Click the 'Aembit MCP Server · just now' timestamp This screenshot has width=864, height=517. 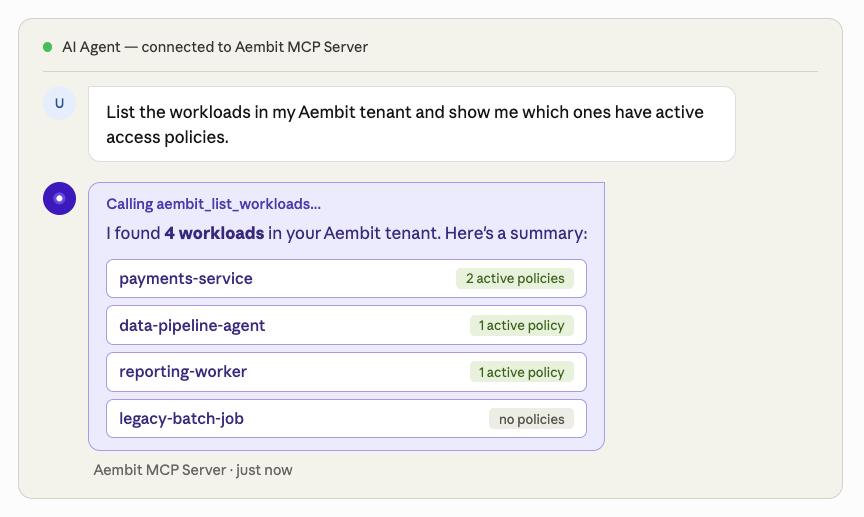pos(193,469)
